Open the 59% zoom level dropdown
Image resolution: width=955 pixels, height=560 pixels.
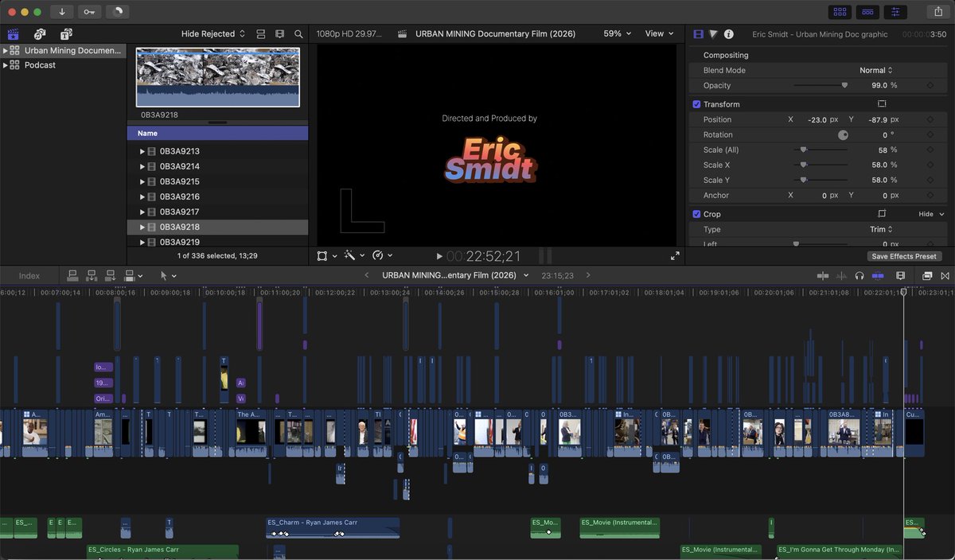point(618,34)
